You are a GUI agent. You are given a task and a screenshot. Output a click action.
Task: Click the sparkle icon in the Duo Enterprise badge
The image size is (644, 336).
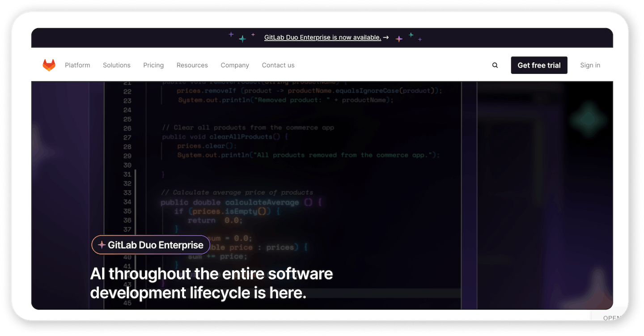click(x=102, y=245)
